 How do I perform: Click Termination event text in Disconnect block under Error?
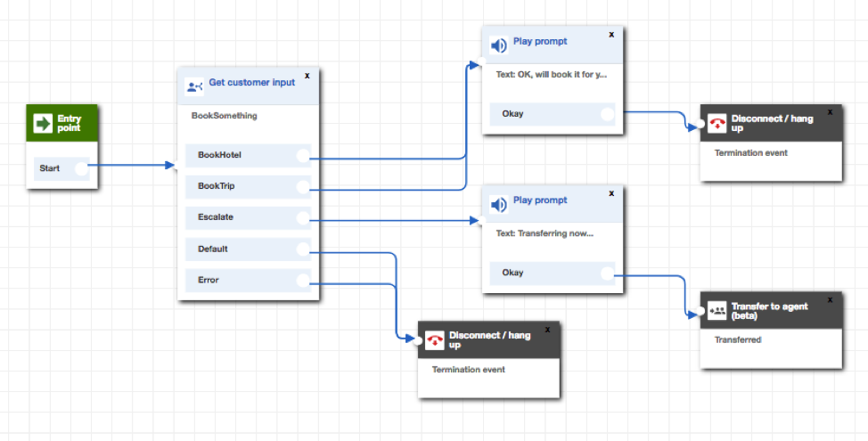469,370
